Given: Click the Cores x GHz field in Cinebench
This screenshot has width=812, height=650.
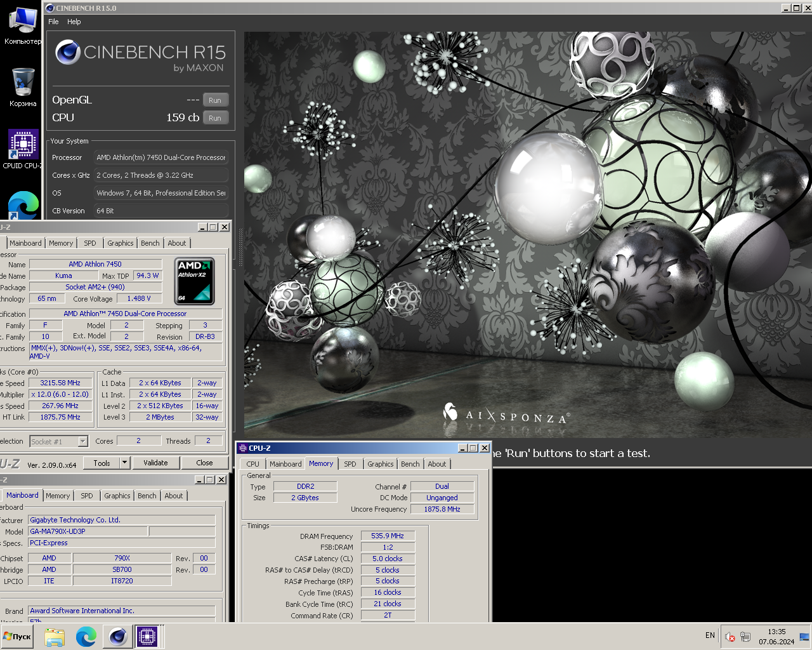Looking at the screenshot, I should (161, 175).
